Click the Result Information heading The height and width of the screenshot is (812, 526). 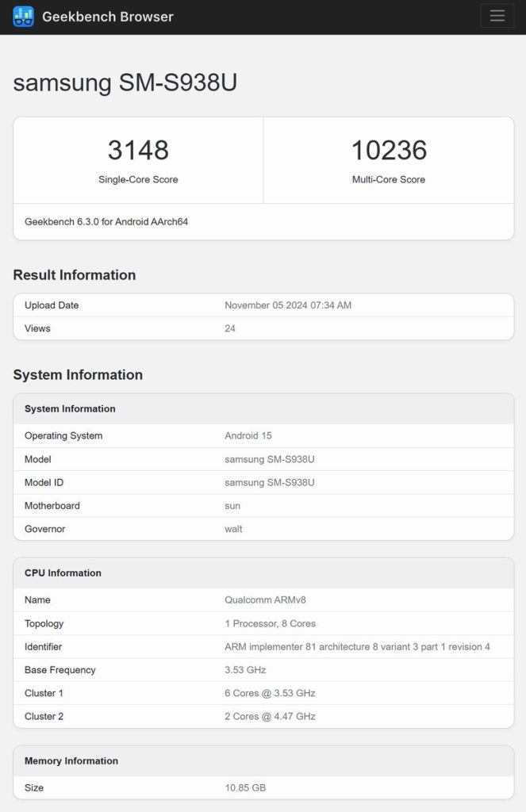pyautogui.click(x=75, y=275)
